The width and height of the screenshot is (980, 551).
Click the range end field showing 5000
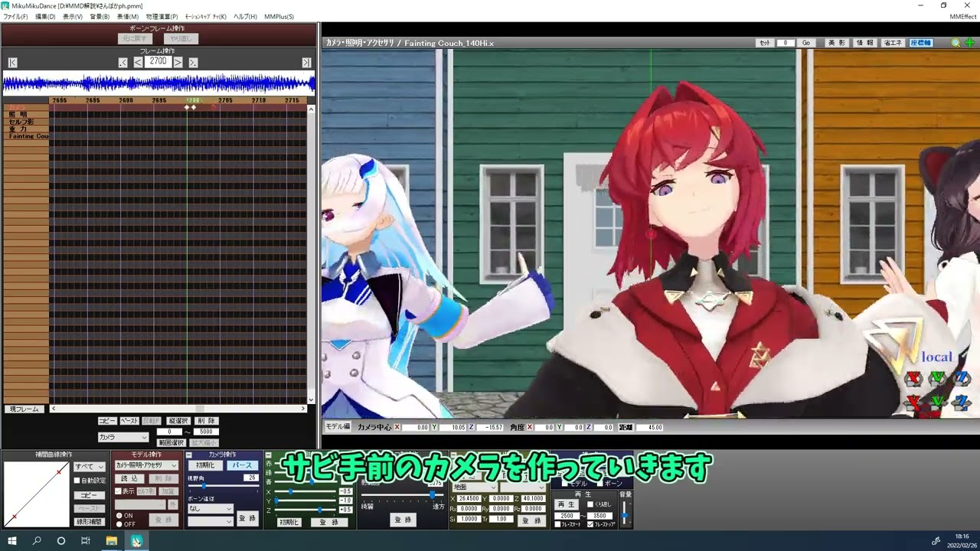[x=205, y=432]
